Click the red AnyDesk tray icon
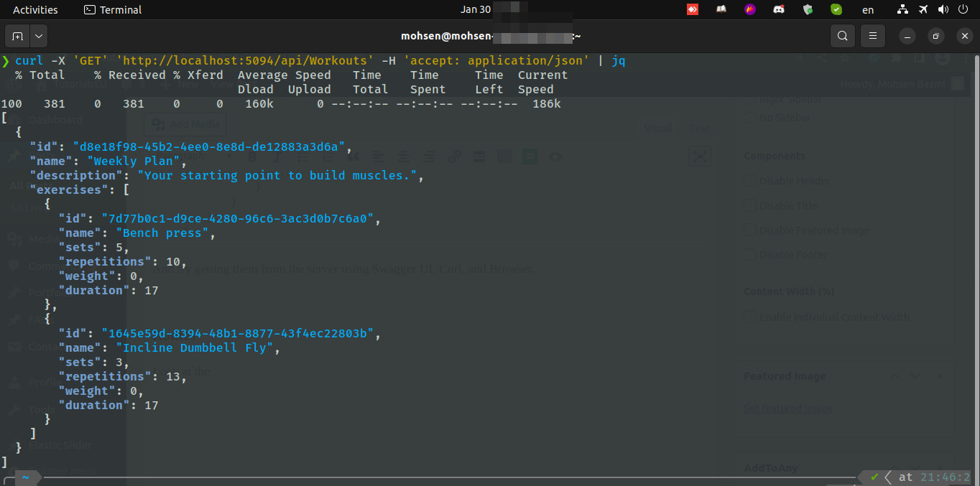 pyautogui.click(x=693, y=10)
